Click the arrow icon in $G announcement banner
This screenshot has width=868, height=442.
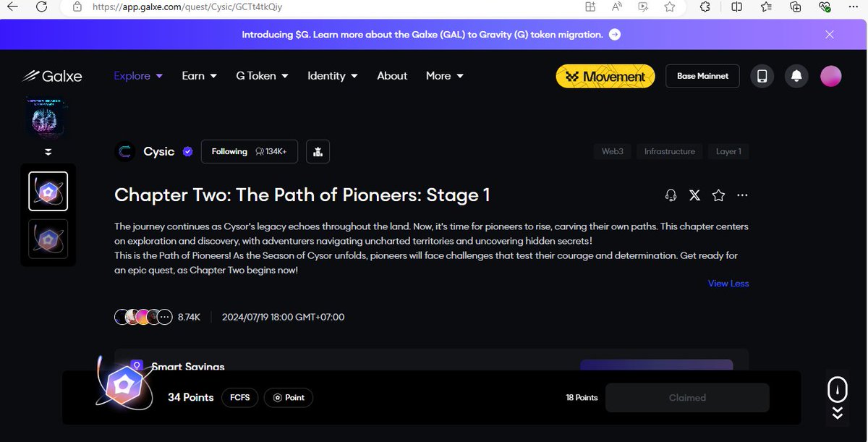(615, 34)
